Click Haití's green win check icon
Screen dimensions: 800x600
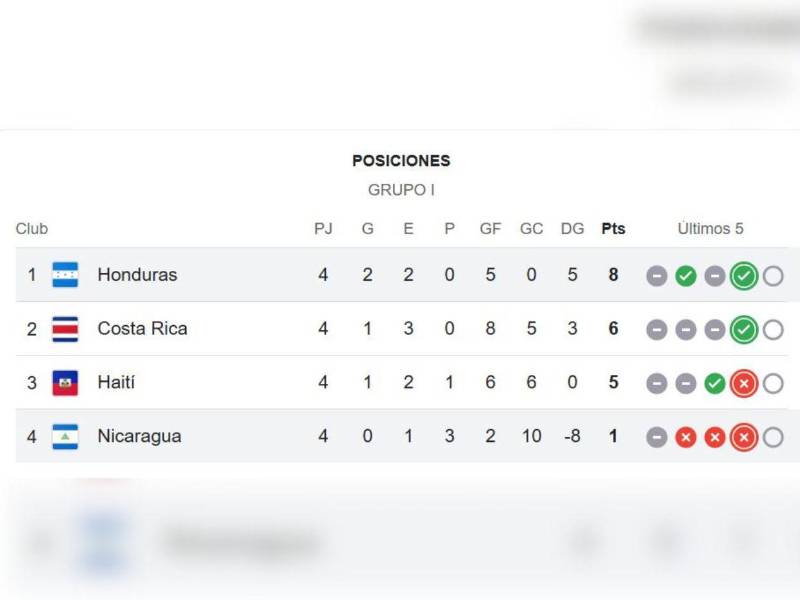[715, 382]
